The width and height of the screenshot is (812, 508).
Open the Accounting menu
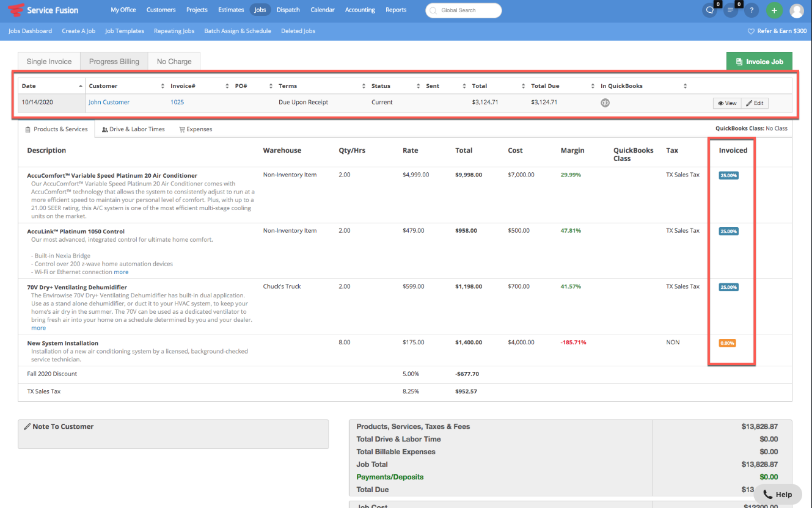pos(360,10)
